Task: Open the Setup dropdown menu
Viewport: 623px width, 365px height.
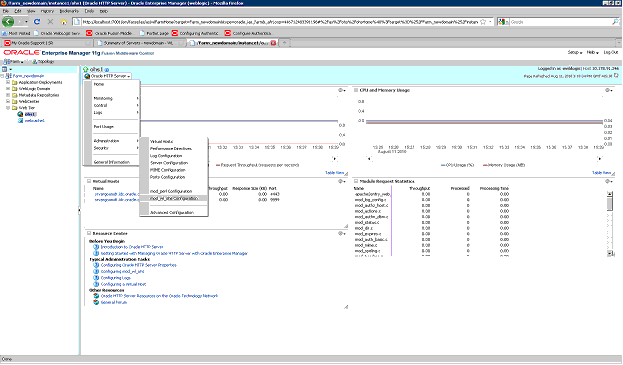Action: [x=575, y=52]
